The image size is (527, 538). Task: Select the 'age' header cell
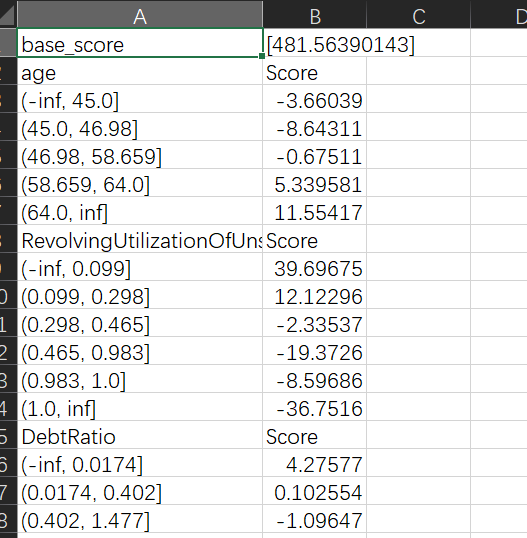point(140,71)
